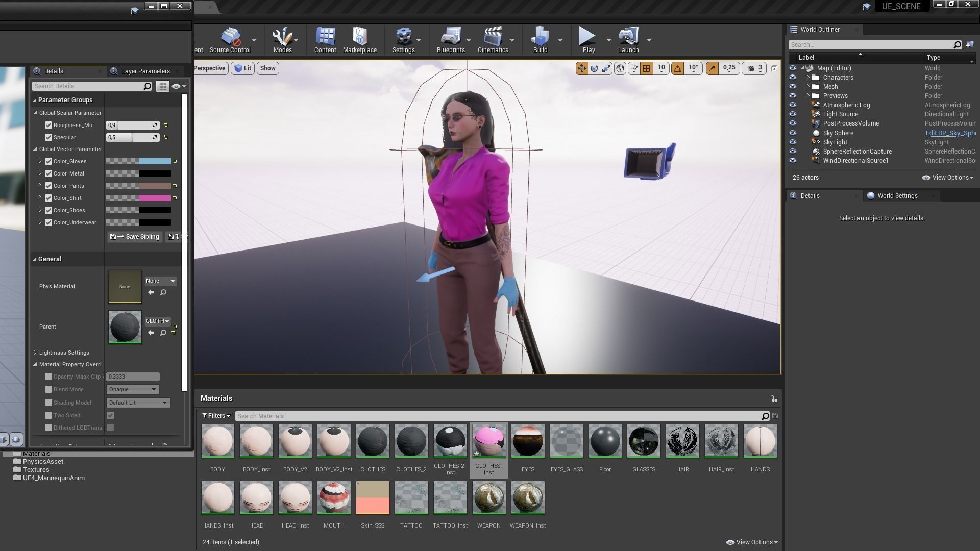Image resolution: width=980 pixels, height=551 pixels.
Task: Toggle surface snapping icon in viewport
Action: coord(634,68)
